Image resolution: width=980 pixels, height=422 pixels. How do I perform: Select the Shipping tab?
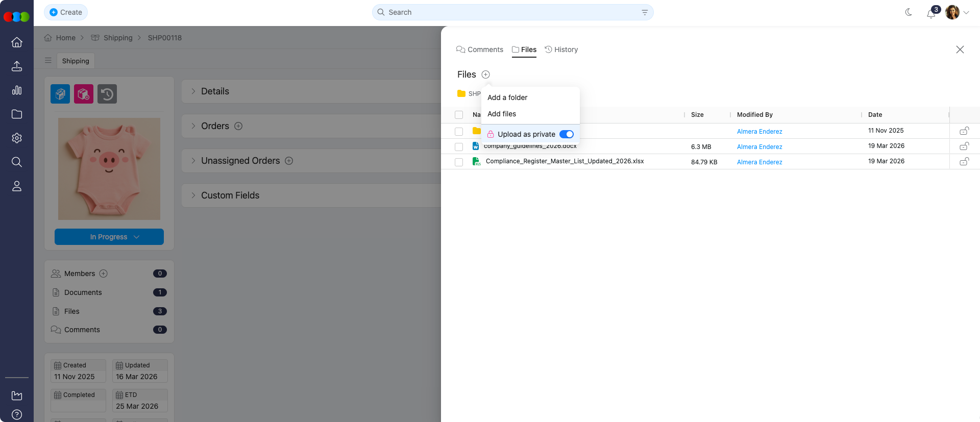point(76,61)
